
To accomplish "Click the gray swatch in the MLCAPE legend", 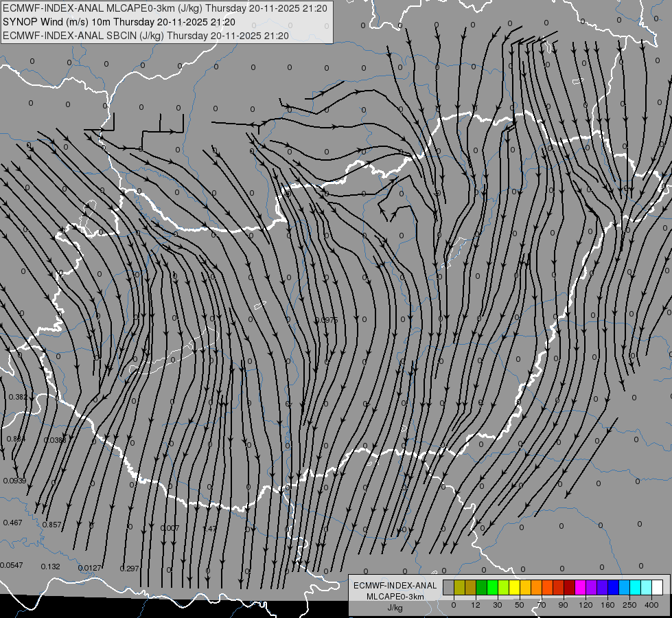I will [x=449, y=587].
